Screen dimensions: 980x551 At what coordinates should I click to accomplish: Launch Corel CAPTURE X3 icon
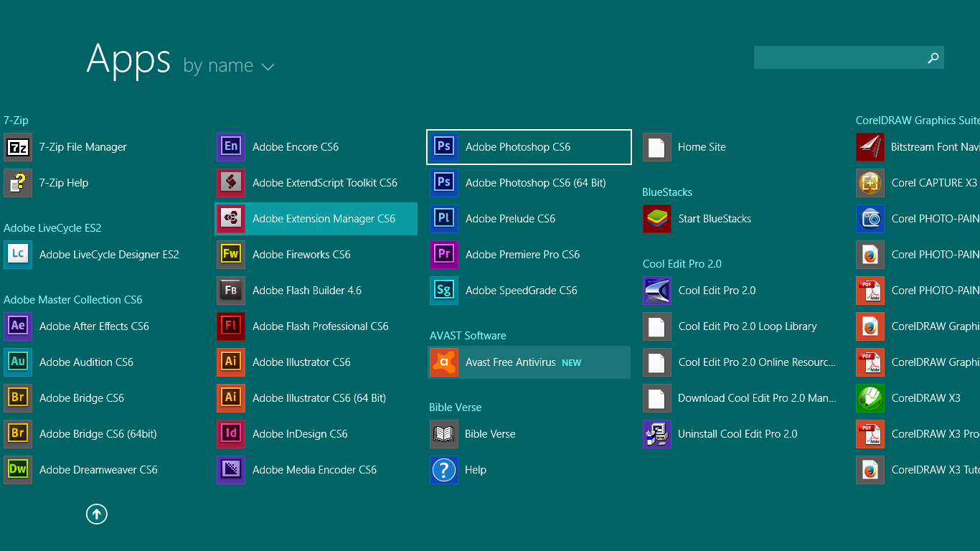[x=870, y=183]
